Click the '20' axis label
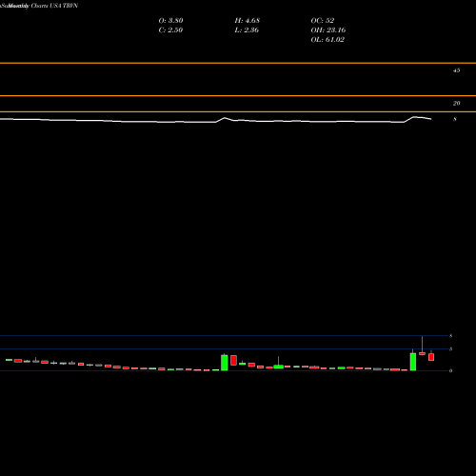Image resolution: width=476 pixels, height=476 pixels. coord(456,103)
